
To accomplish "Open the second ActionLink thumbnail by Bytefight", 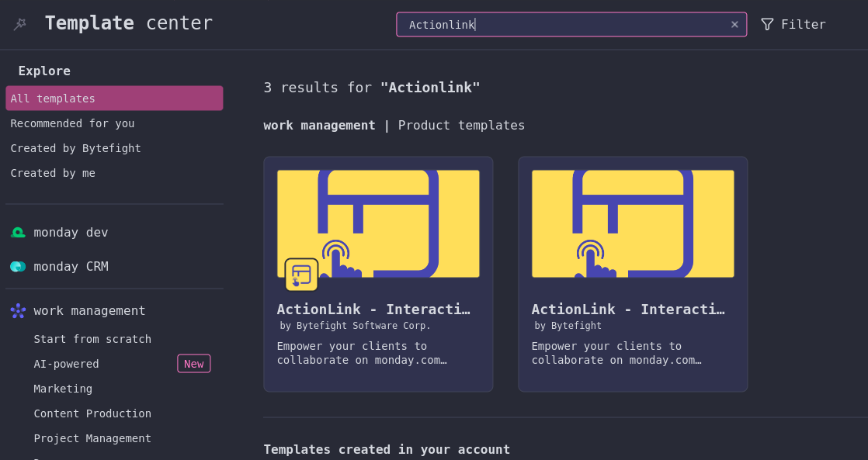I will 633,223.
